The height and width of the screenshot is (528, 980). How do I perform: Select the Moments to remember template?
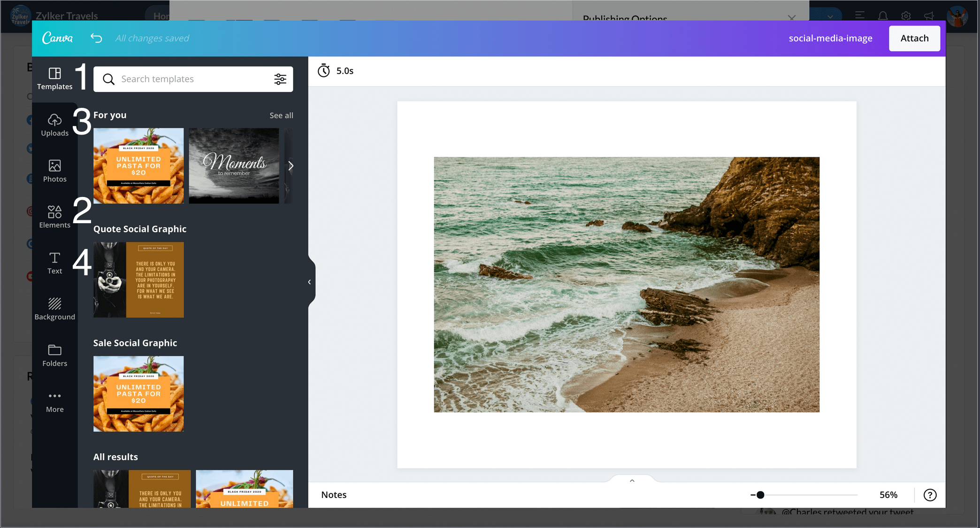[234, 166]
